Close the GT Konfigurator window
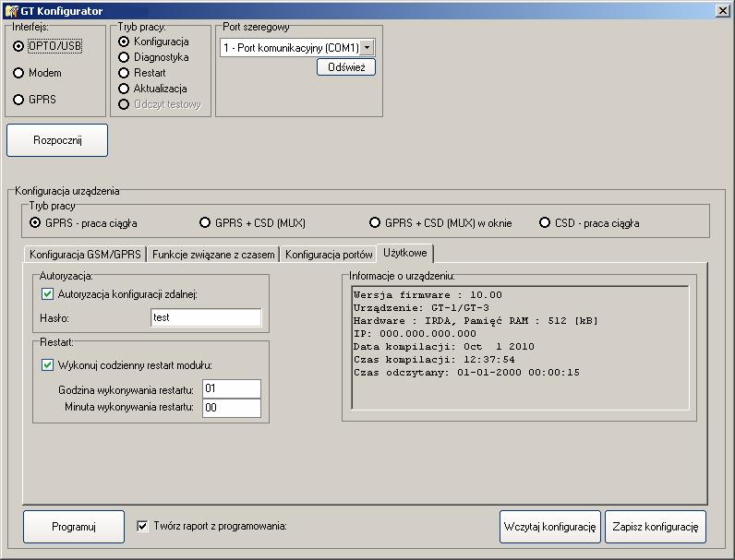 (x=722, y=11)
